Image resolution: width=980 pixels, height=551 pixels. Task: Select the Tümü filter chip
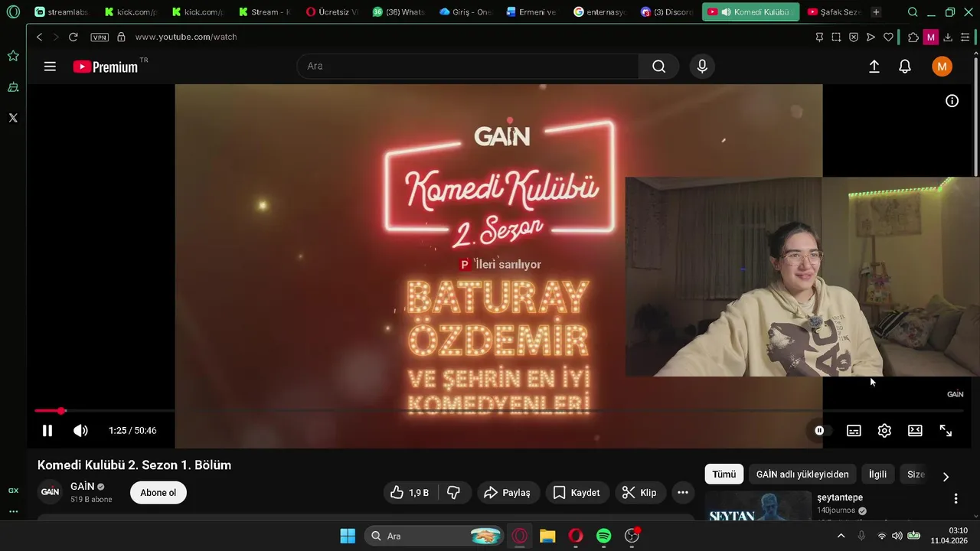tap(724, 474)
